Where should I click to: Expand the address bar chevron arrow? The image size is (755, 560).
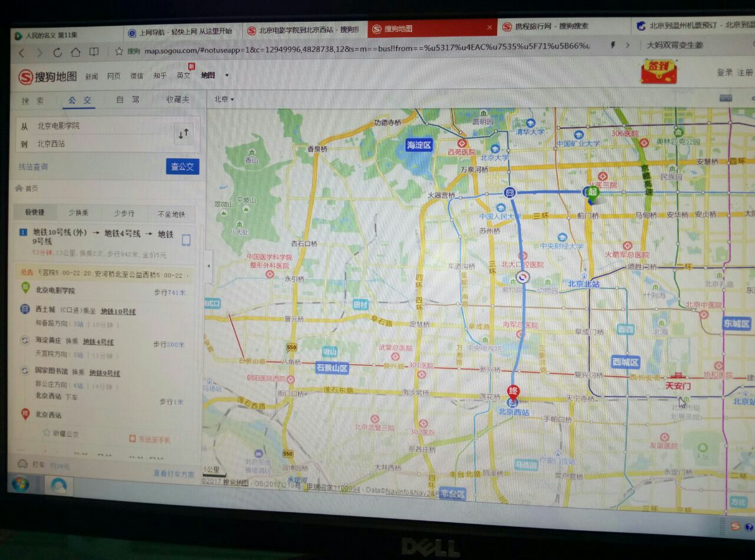[x=628, y=45]
